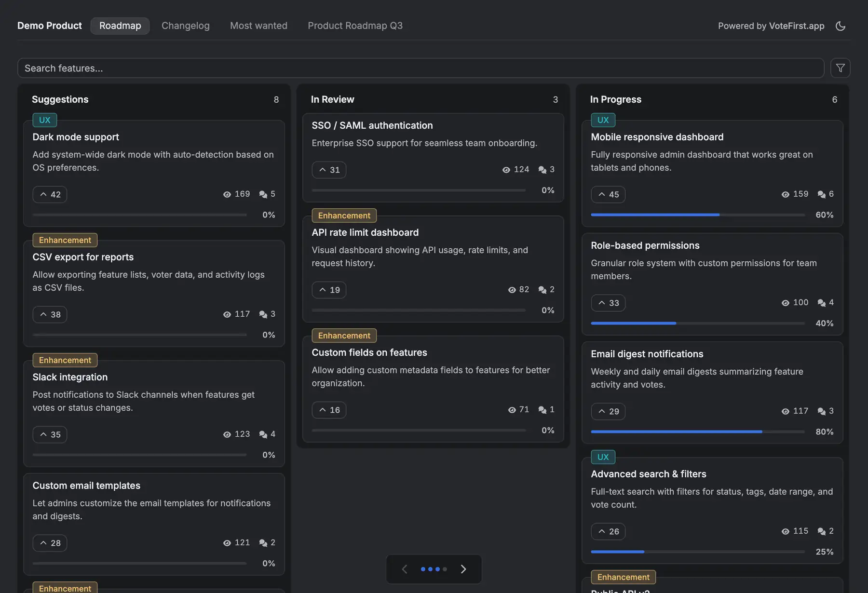Upvote Custom fields on features
Screen dimensions: 868x593
[x=329, y=410]
